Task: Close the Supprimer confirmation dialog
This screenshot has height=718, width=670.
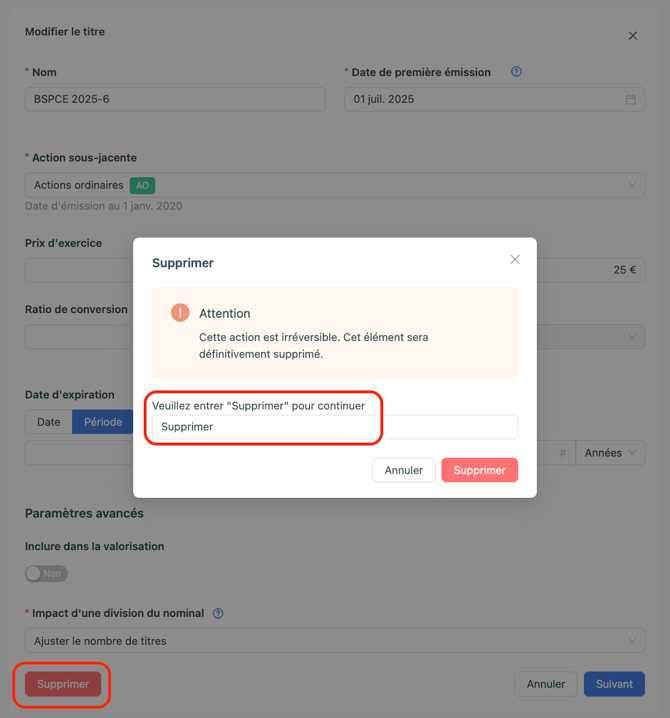Action: (515, 260)
